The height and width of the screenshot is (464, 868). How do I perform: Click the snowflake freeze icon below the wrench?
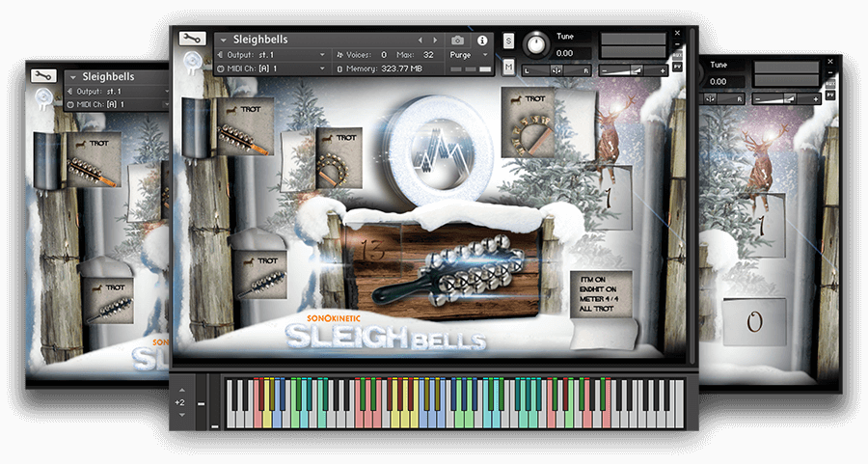193,61
